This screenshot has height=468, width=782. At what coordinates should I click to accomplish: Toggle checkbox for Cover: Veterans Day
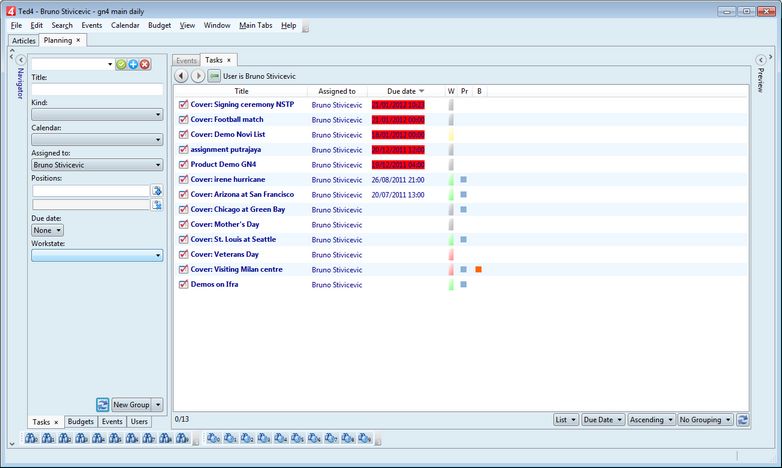point(183,254)
